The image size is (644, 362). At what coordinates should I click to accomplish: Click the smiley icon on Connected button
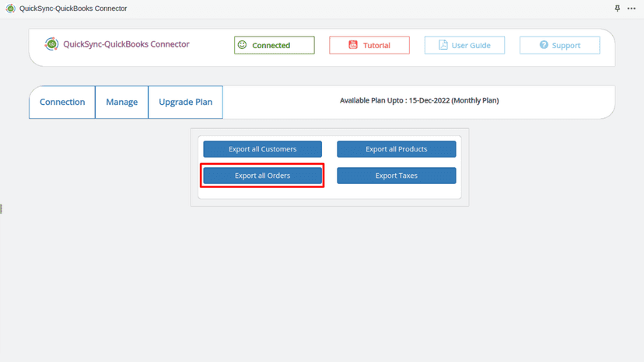point(243,45)
